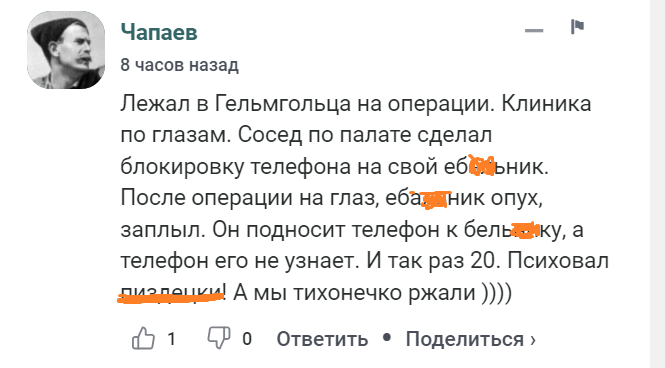Report the comment using the flag icon
The height and width of the screenshot is (368, 666).
[577, 26]
